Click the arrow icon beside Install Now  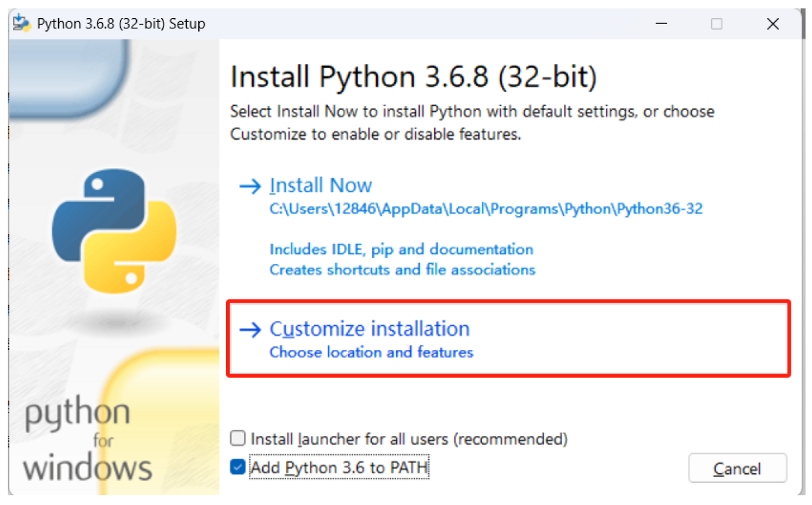click(x=249, y=187)
